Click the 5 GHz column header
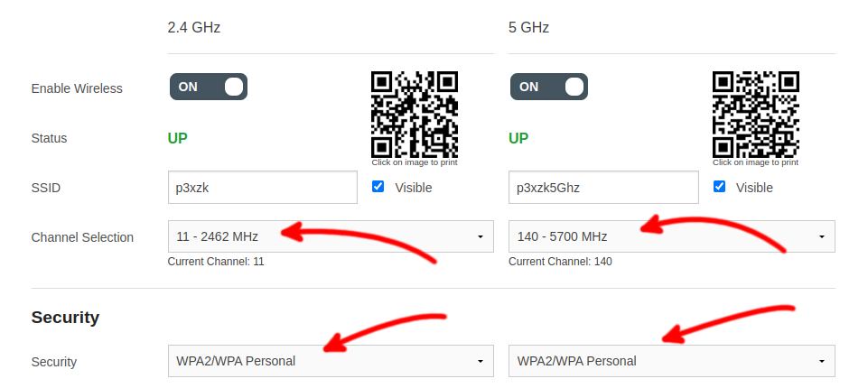This screenshot has width=868, height=388. 529,27
